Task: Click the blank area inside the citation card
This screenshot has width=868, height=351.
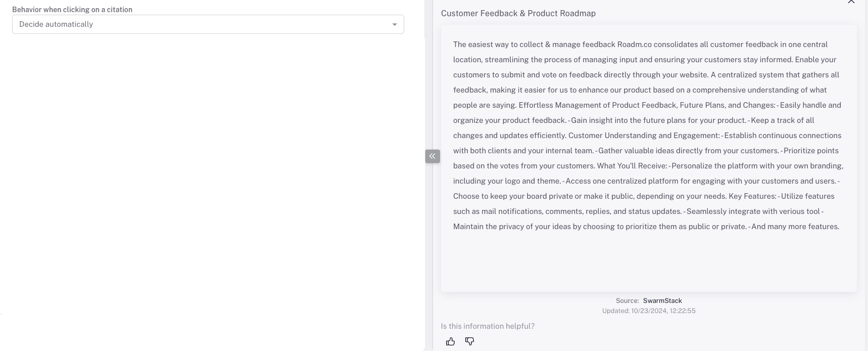Action: [x=648, y=263]
